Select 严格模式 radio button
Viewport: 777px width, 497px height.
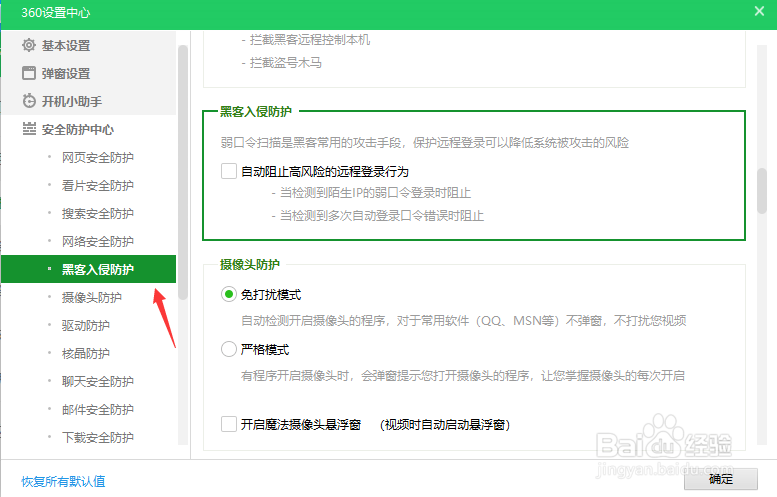[228, 349]
